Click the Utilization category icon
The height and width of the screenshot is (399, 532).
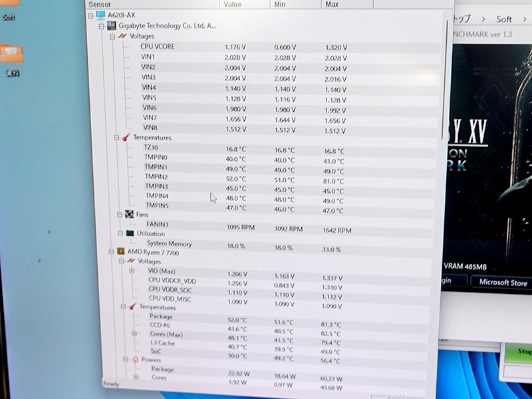(130, 233)
